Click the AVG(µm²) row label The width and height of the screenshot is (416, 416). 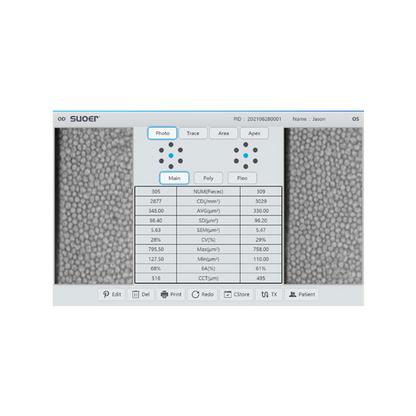[x=208, y=211]
